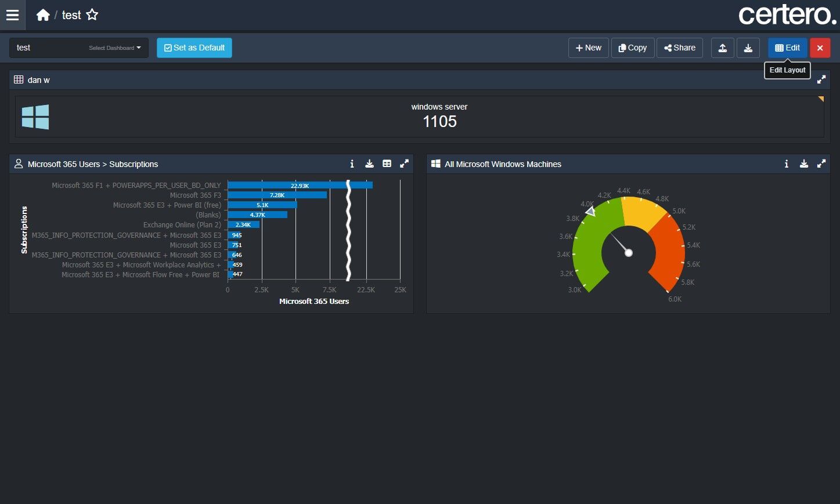Viewport: 840px width, 504px height.
Task: Open the hamburger navigation menu
Action: pyautogui.click(x=12, y=15)
